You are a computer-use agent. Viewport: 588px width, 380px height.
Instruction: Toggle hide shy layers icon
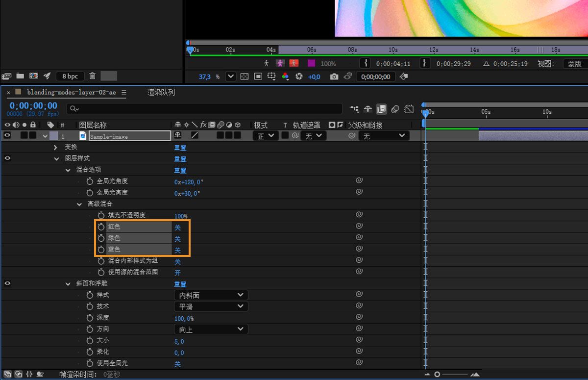click(368, 109)
